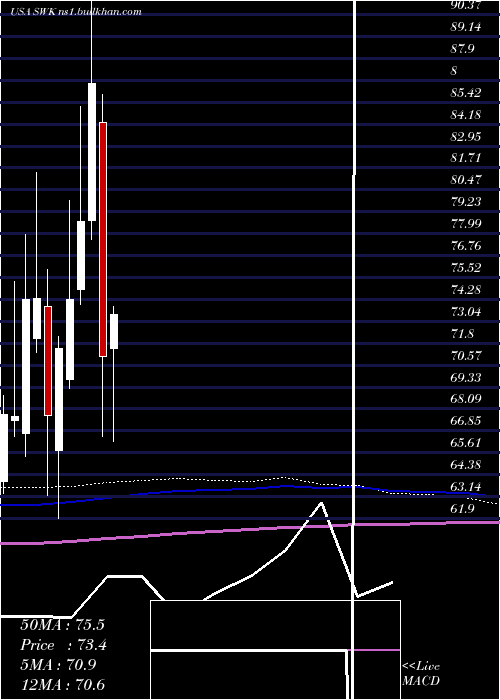This screenshot has width=500, height=700.
Task: Click the 87.9 price label
Action: [462, 49]
